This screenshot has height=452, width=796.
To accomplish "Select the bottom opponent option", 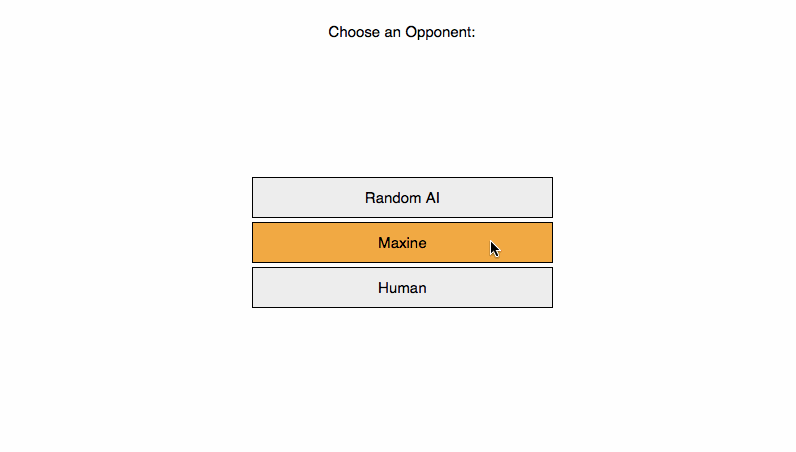I will [402, 288].
